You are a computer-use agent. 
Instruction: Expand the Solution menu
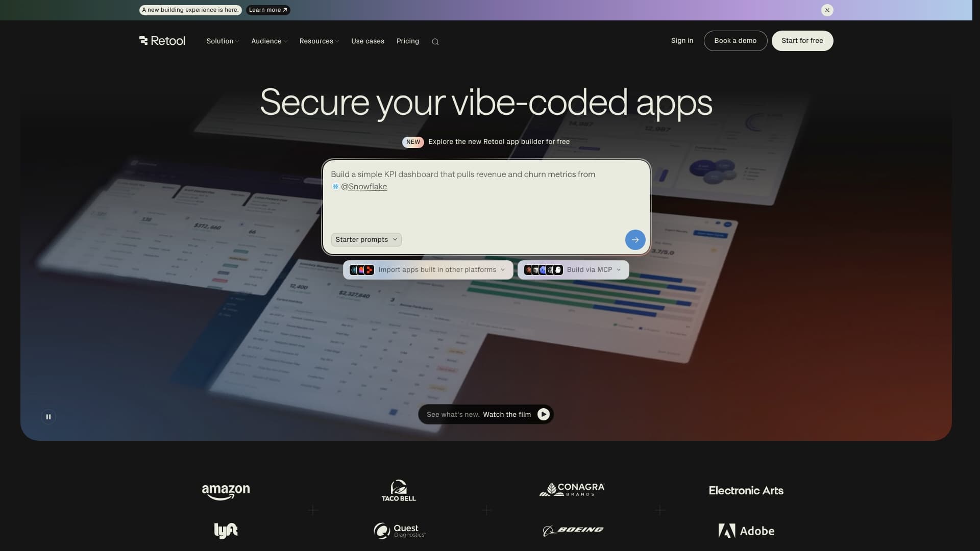coord(223,41)
